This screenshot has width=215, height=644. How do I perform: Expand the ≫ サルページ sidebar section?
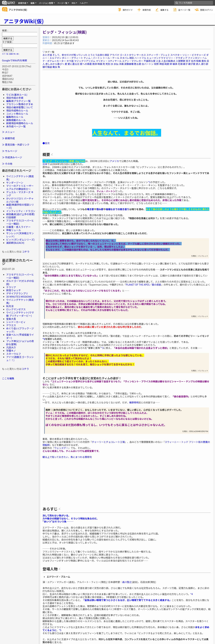(x=10, y=151)
